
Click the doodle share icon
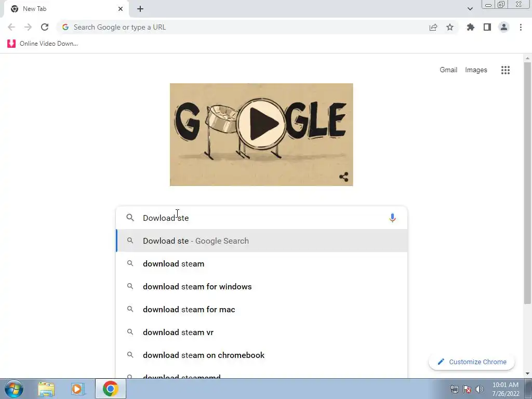(x=344, y=177)
